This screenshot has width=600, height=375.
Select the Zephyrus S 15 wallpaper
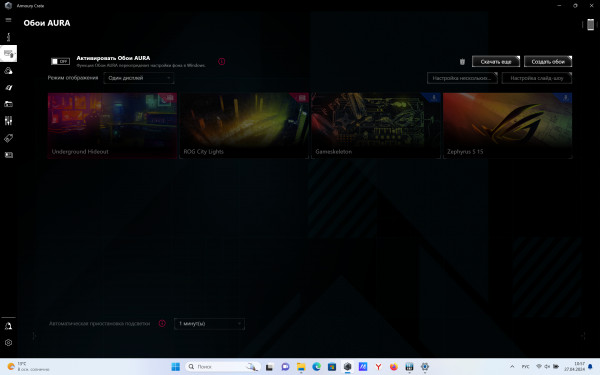(x=507, y=125)
